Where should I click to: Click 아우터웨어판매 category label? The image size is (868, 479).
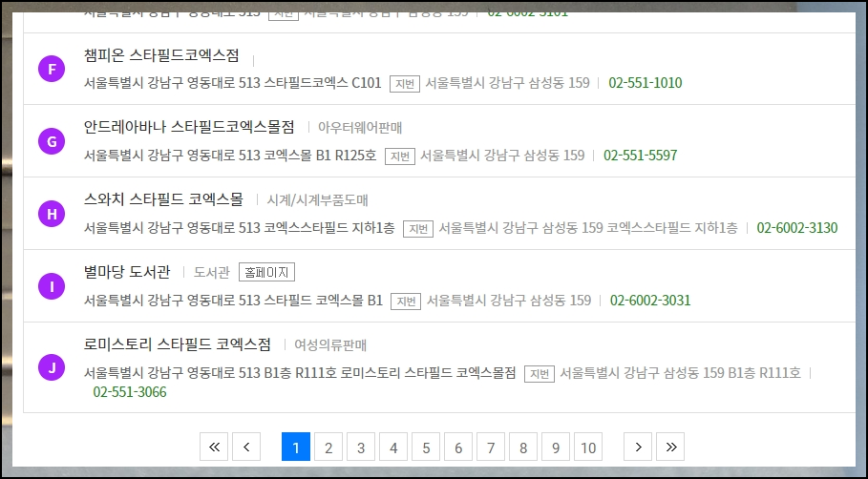click(x=360, y=128)
